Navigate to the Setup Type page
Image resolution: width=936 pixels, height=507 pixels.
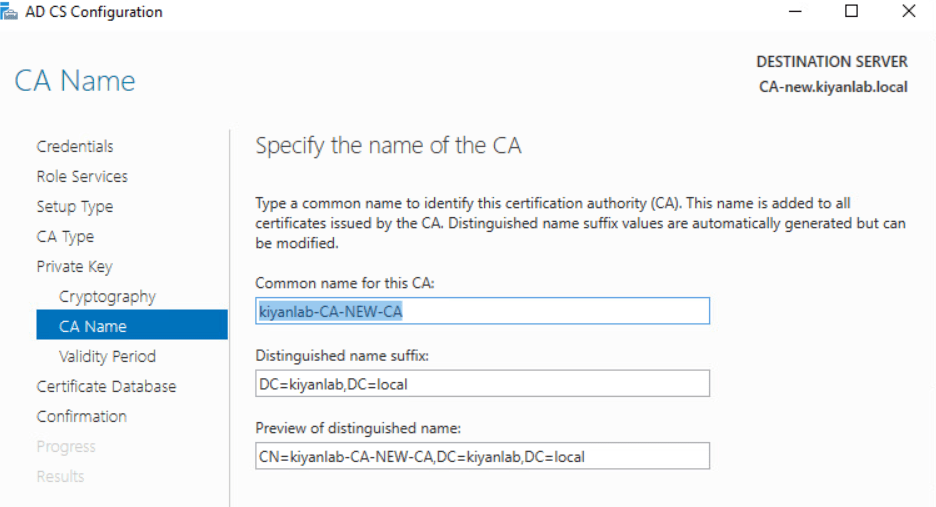75,206
